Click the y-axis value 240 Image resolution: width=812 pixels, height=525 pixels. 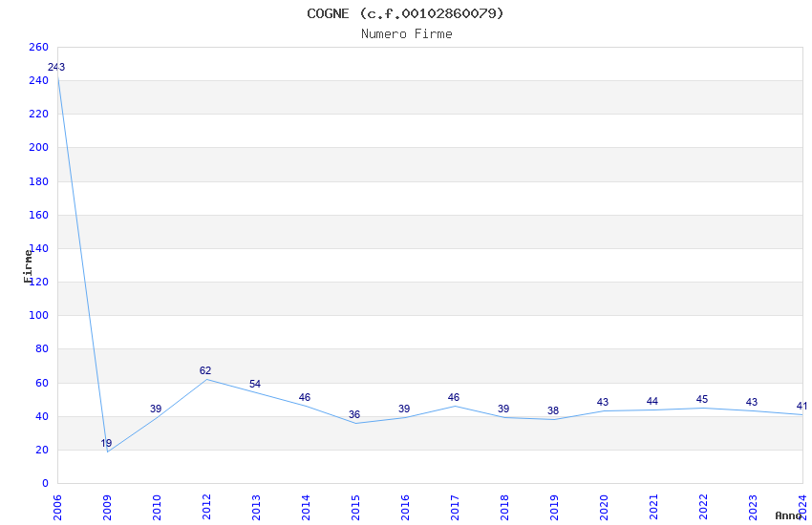pos(39,81)
